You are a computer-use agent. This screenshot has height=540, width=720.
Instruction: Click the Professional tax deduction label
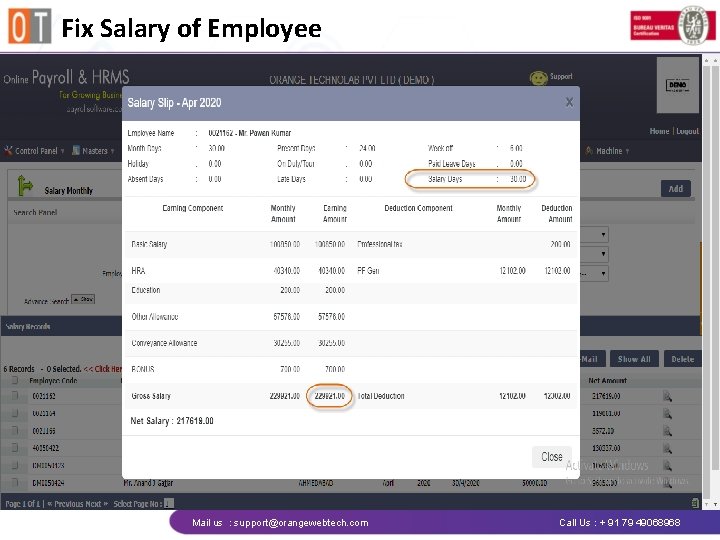[379, 244]
